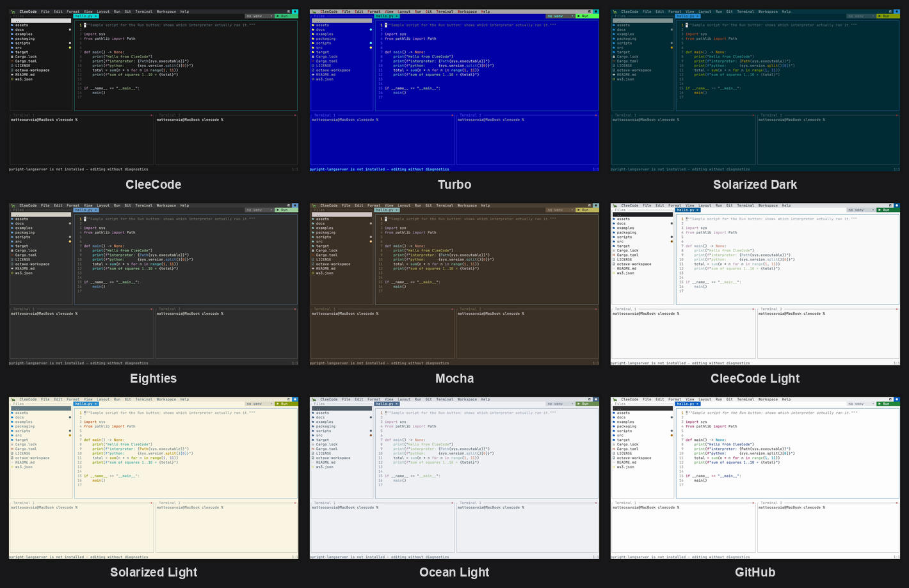Screen dimensions: 909x588
Task: Click the Cargo.toml file icon in the Mocha screenshot
Action: (x=313, y=255)
